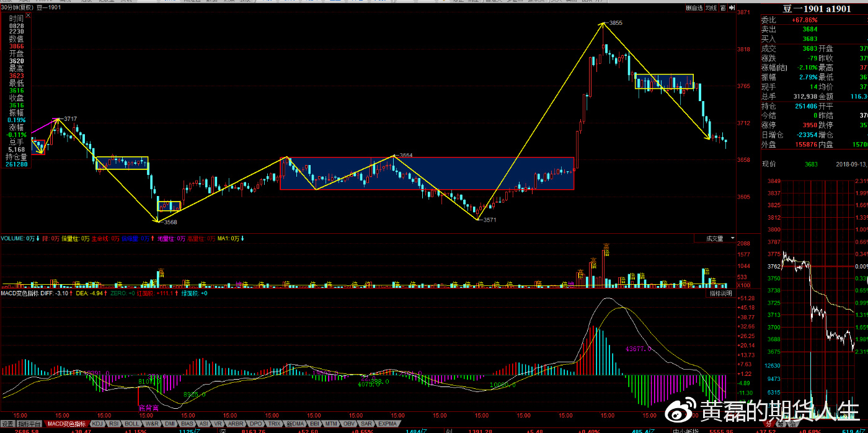Choose the EXPMA indicator tab
The image size is (868, 433).
point(387,424)
